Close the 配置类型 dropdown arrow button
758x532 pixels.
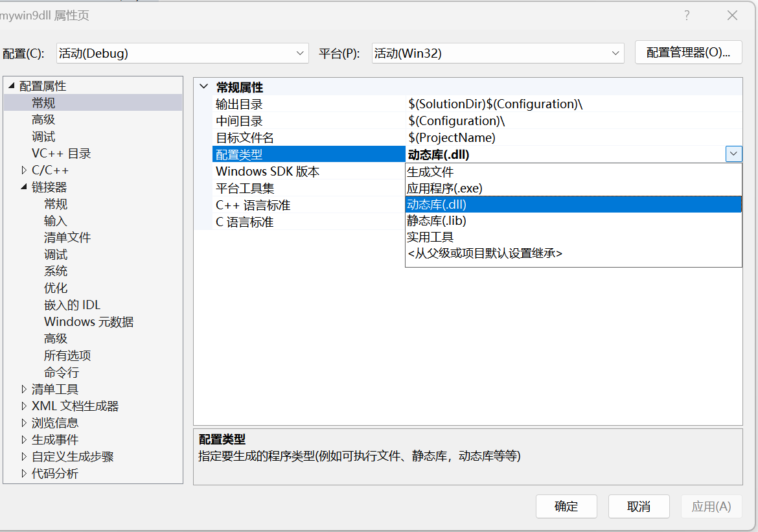(x=733, y=154)
